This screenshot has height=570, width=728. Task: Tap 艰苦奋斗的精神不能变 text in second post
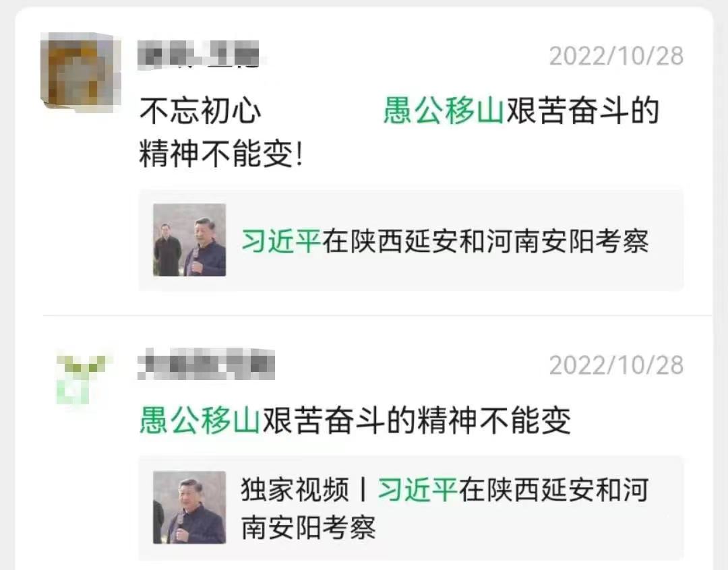(417, 420)
